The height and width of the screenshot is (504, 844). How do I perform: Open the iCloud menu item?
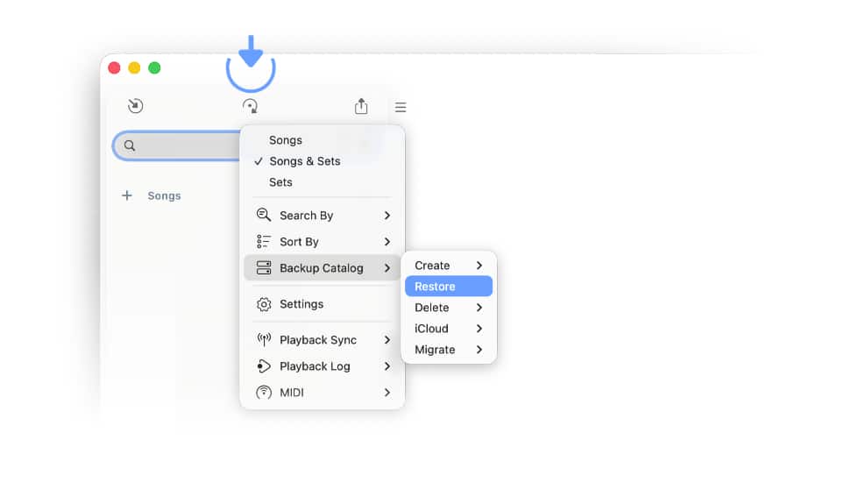click(x=449, y=329)
